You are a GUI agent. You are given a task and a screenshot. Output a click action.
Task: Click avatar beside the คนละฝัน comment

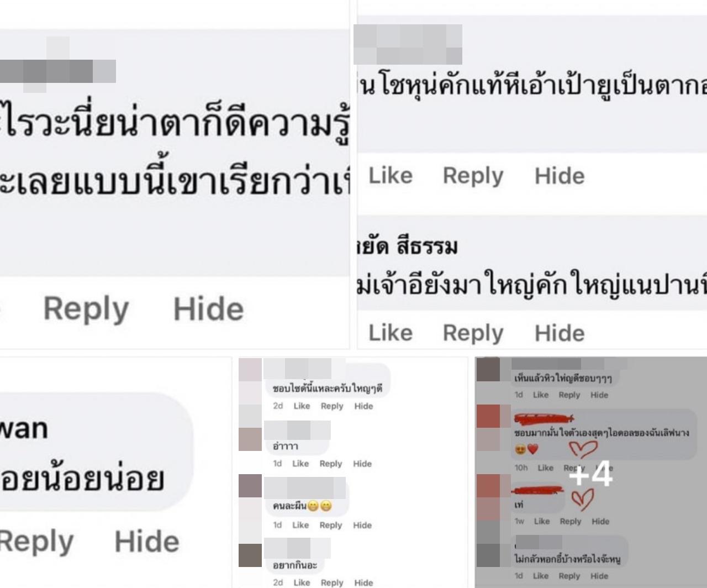pyautogui.click(x=250, y=486)
